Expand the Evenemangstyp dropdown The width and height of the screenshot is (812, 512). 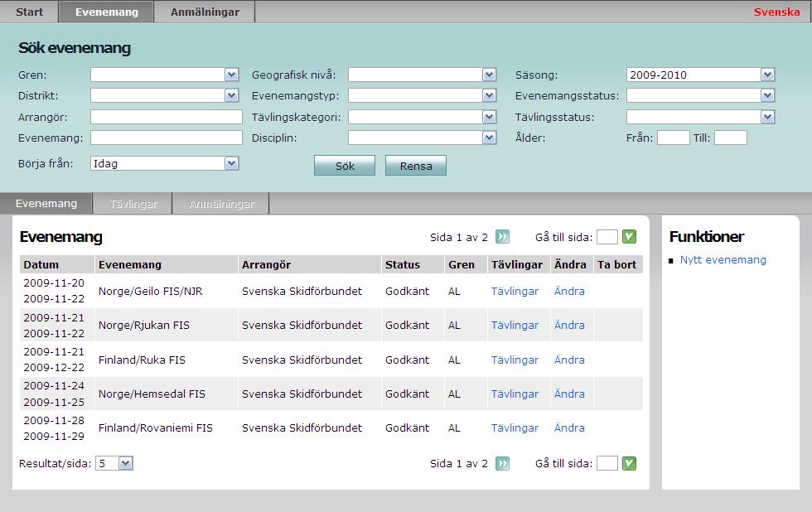tap(422, 95)
